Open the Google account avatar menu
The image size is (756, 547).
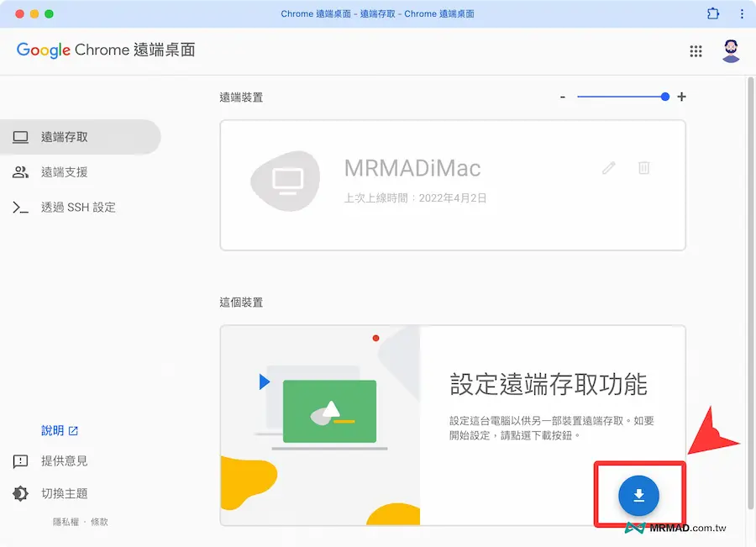coord(731,51)
